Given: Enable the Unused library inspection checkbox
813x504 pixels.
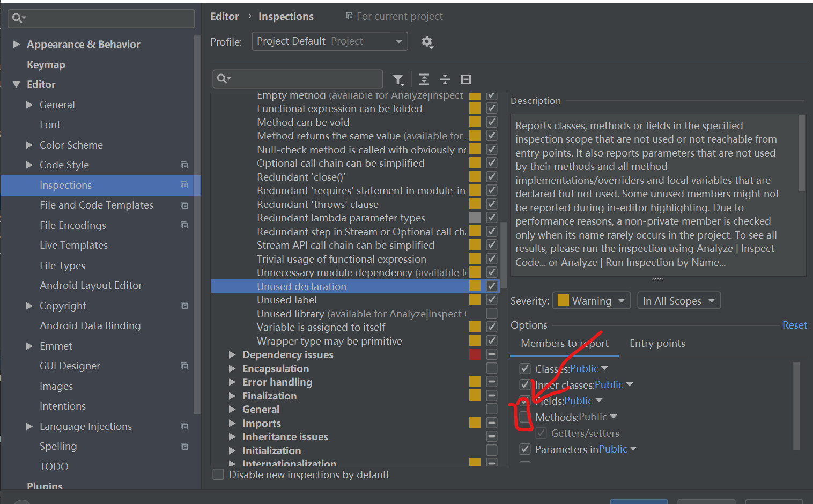Looking at the screenshot, I should (x=491, y=314).
